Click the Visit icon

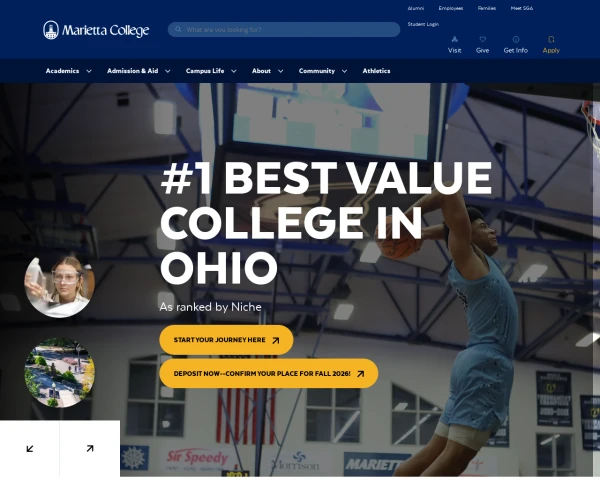[455, 39]
